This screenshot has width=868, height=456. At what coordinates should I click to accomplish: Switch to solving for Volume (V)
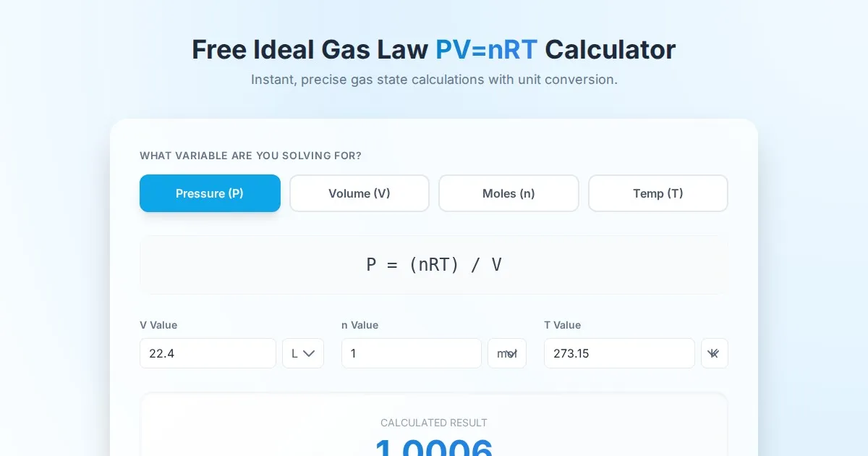coord(359,193)
